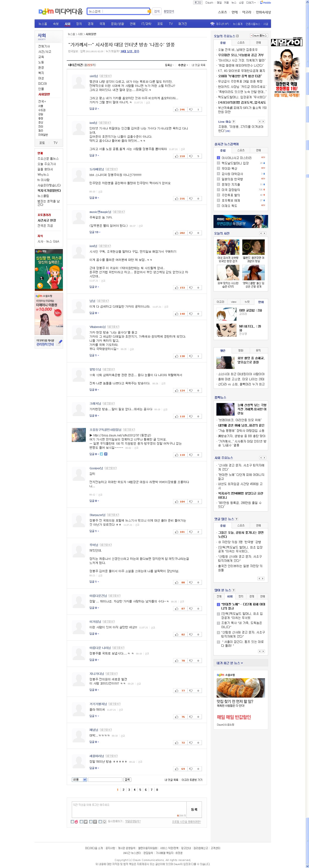309x868 pixels.
Task: Click Twitter share icon in 조종동구독골빈사람들님 comment
Action: tap(102, 454)
